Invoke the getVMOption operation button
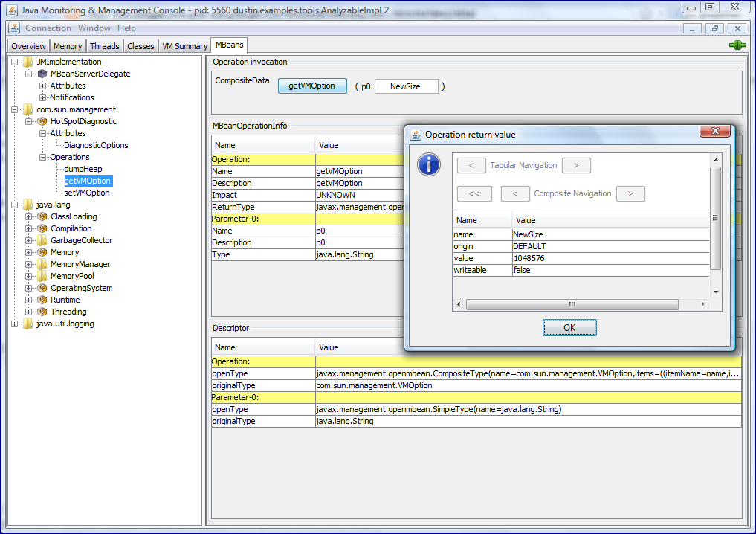 click(x=312, y=86)
